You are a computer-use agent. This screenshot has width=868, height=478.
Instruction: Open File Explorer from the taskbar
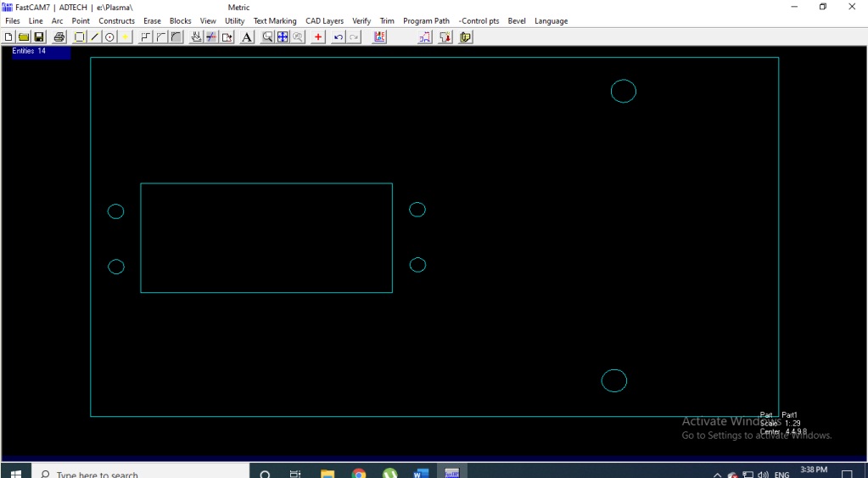point(328,474)
